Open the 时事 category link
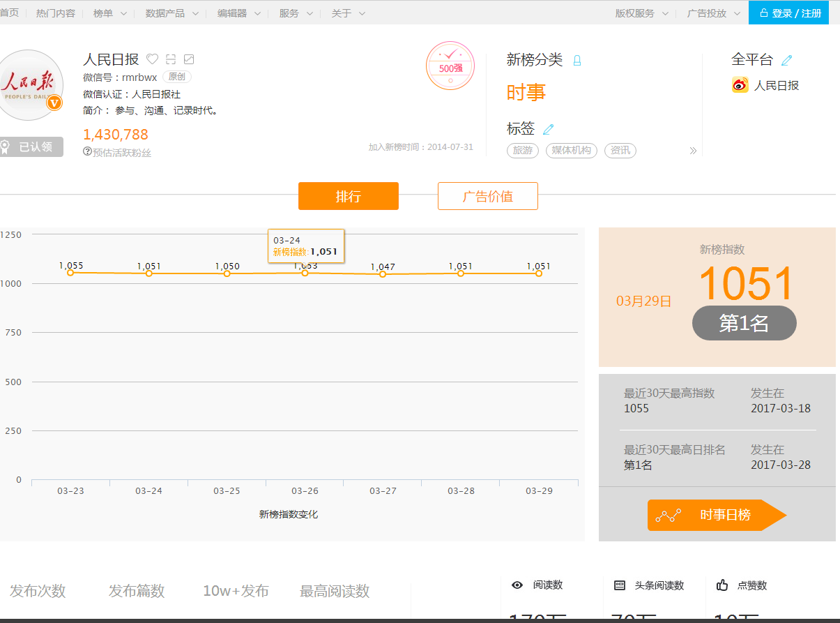This screenshot has width=840, height=623. point(526,93)
